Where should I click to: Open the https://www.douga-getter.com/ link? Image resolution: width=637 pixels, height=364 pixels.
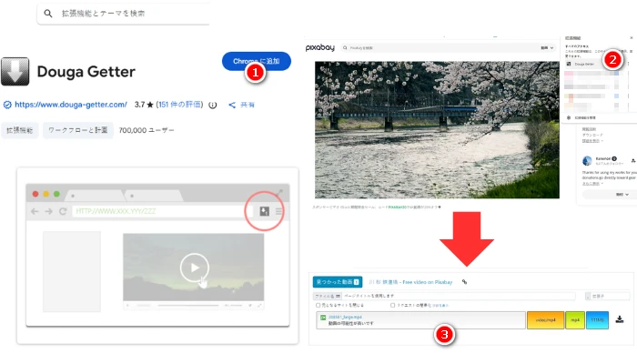(x=71, y=105)
